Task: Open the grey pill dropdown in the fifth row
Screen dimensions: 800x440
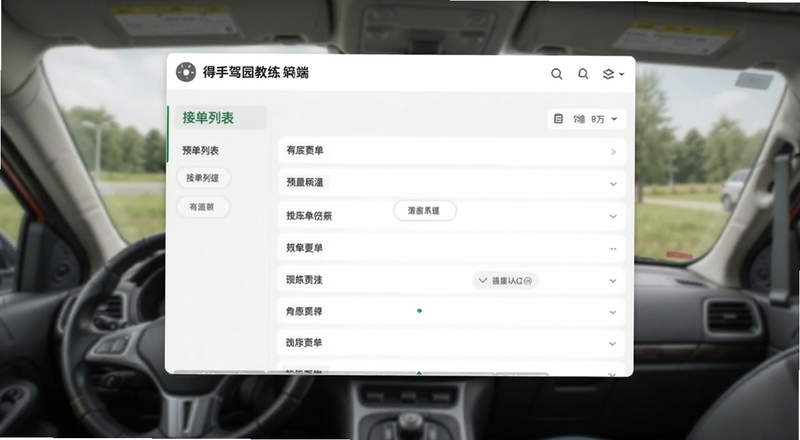Action: pyautogui.click(x=506, y=281)
